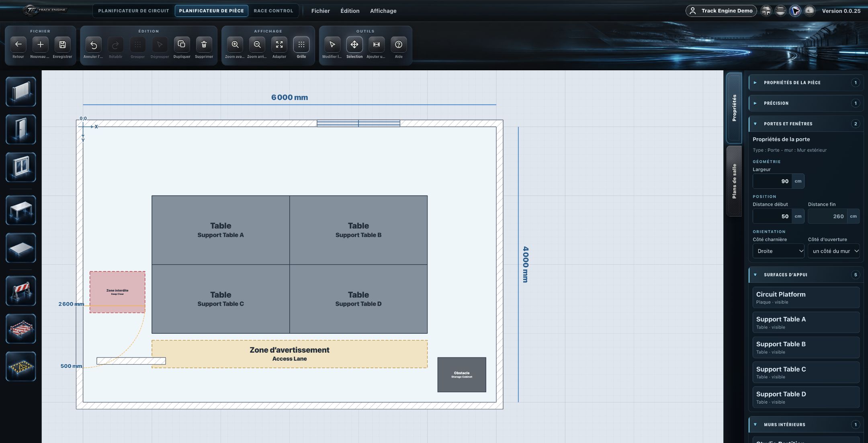Select the window tool in left sidebar
The image size is (868, 443).
[21, 167]
